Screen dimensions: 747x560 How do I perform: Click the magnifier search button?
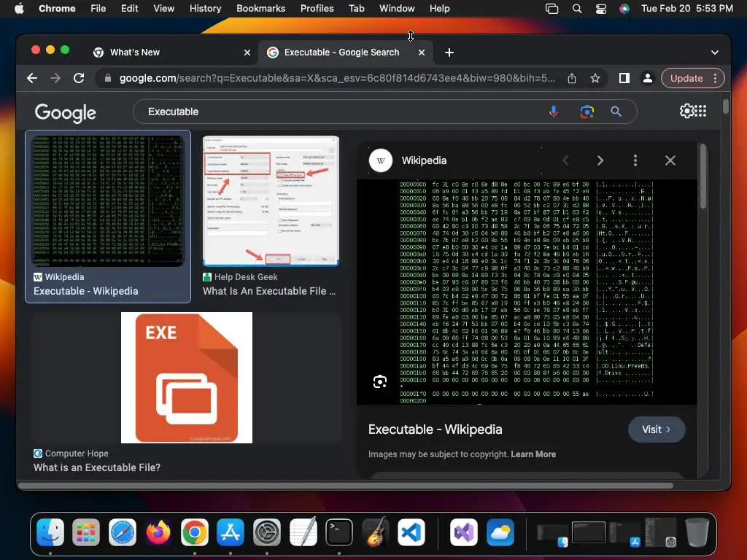[x=616, y=112]
